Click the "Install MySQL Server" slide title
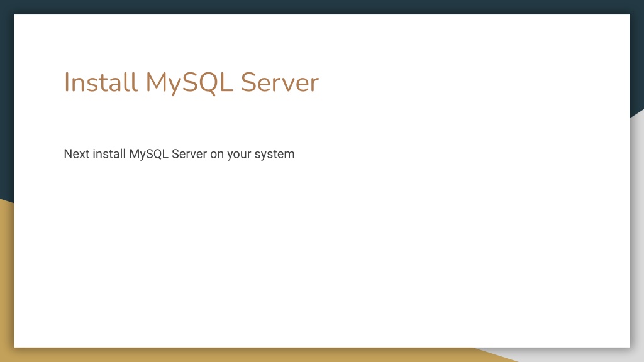This screenshot has width=644, height=362. [191, 82]
